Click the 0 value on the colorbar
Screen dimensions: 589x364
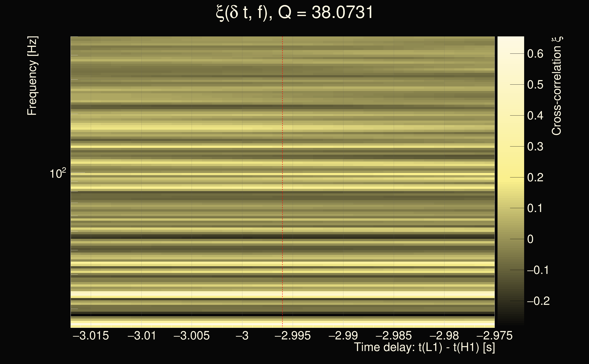530,239
